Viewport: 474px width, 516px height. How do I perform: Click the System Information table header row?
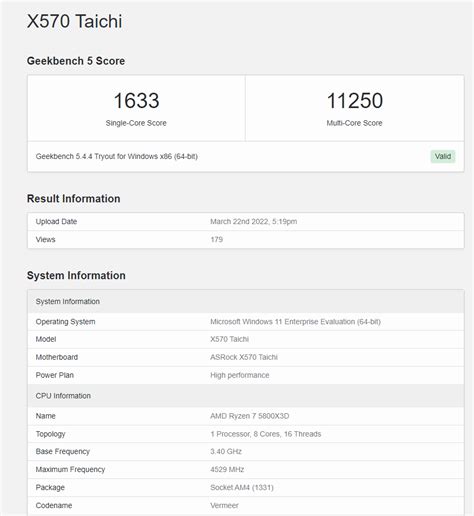(246, 301)
